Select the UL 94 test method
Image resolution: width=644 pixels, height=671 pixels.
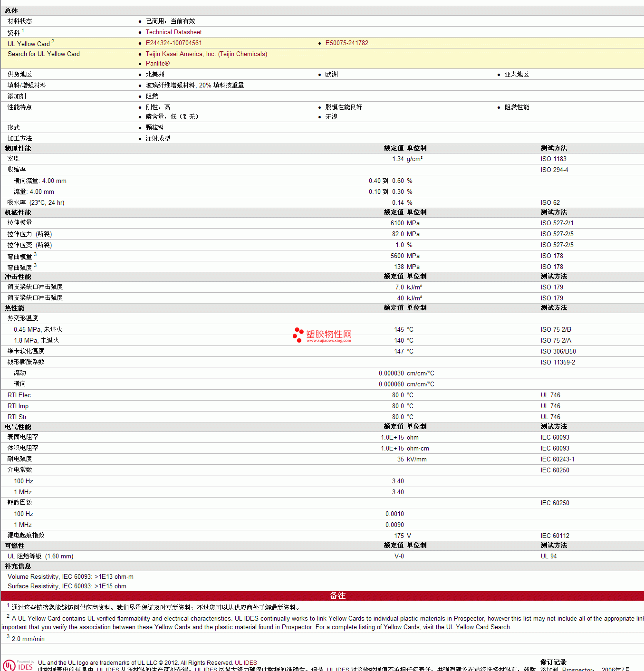tap(548, 556)
